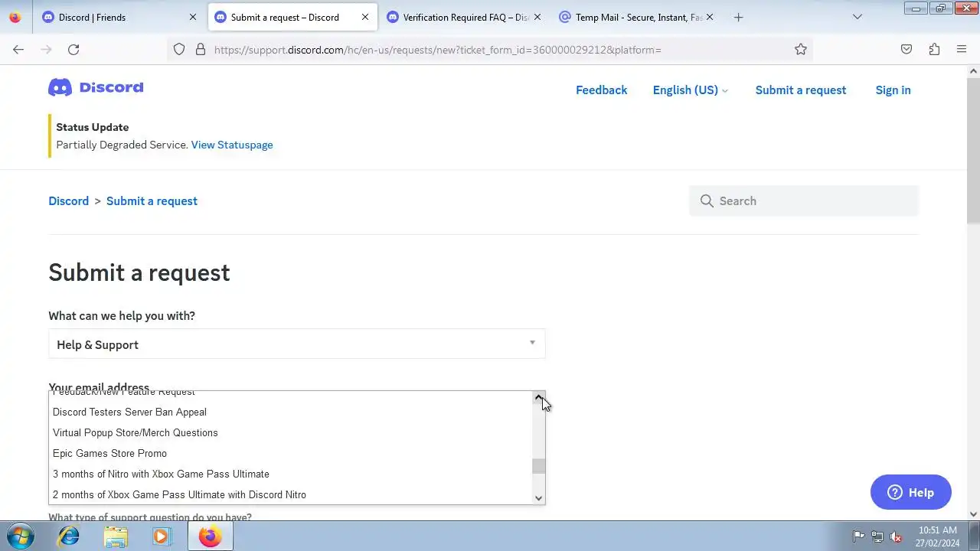Expand the English (US) language dropdown
The height and width of the screenshot is (551, 980).
[690, 90]
